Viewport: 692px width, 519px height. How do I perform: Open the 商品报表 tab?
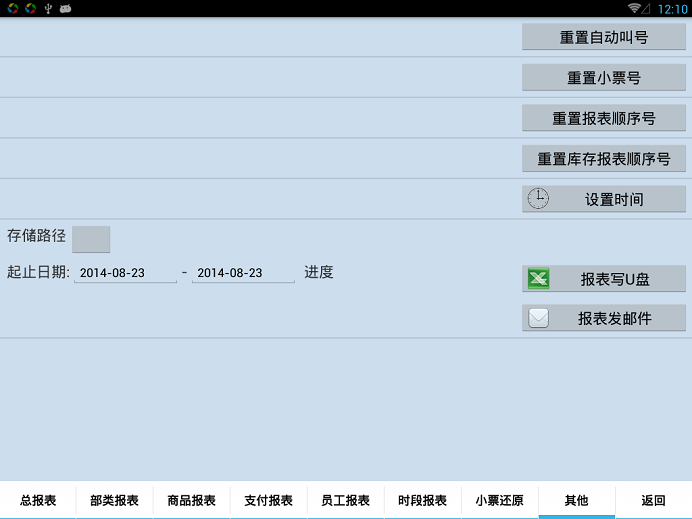point(192,500)
